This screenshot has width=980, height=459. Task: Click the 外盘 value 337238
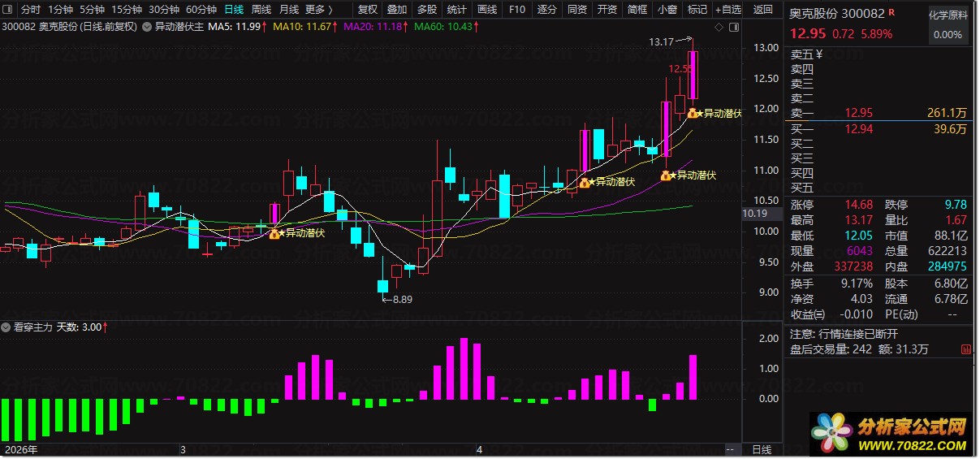point(853,266)
